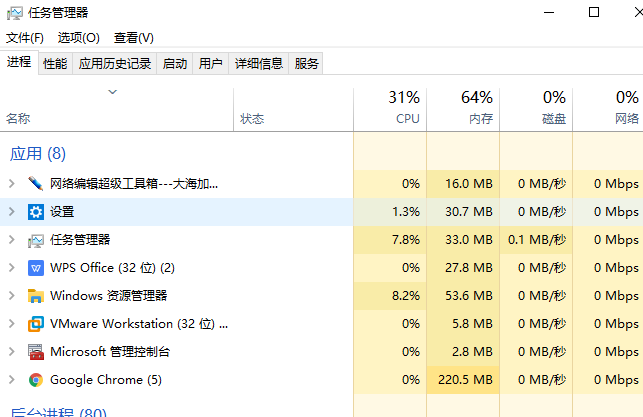Sort by the 内存 64% column header
Viewport: 643px width, 417px height.
click(x=463, y=110)
